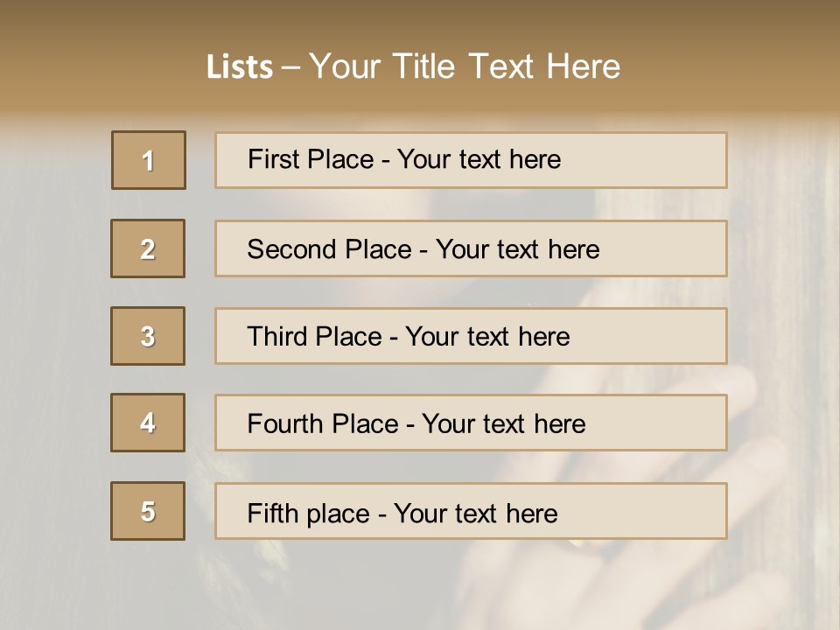The height and width of the screenshot is (630, 840).
Task: Click the word 'Second' in the list
Action: click(x=293, y=249)
